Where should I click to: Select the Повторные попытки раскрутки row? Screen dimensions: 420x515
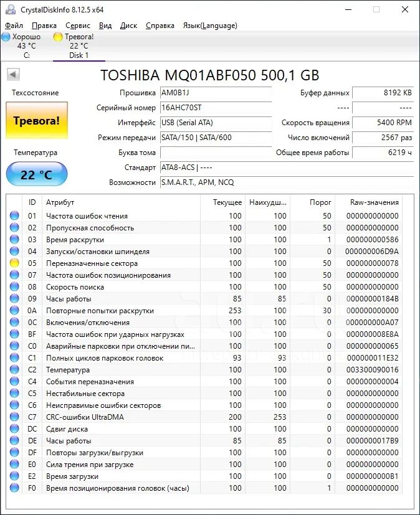pos(204,310)
